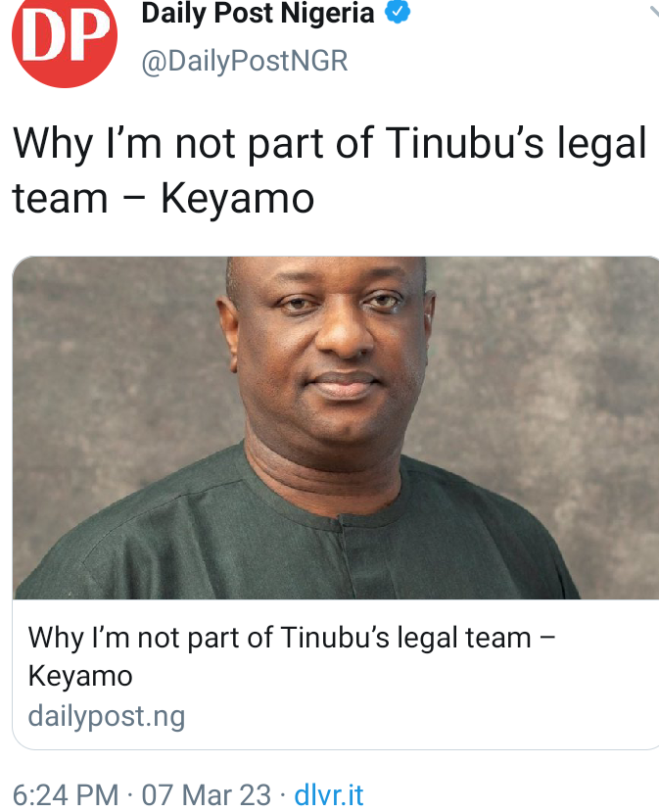Click the link card footer area

[336, 674]
